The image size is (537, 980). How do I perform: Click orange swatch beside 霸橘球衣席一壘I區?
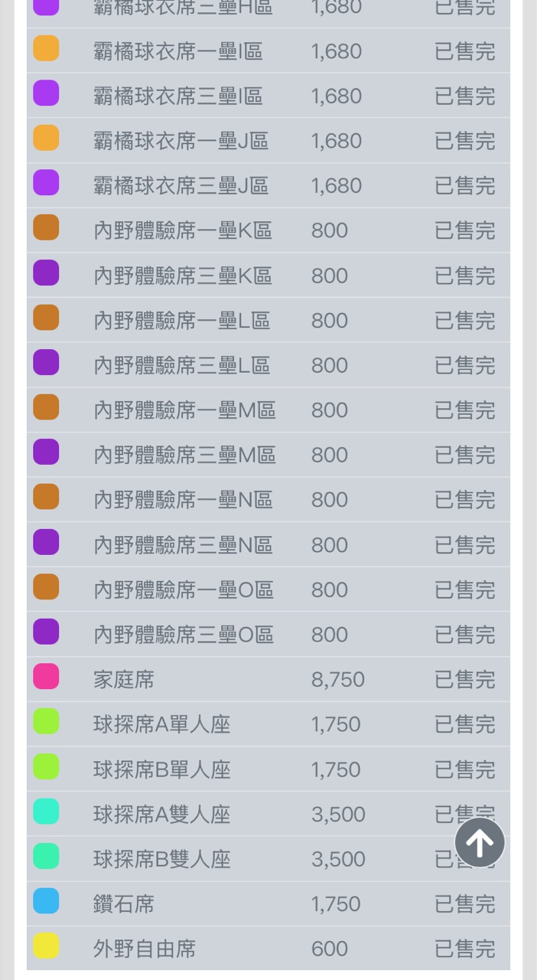(x=46, y=50)
